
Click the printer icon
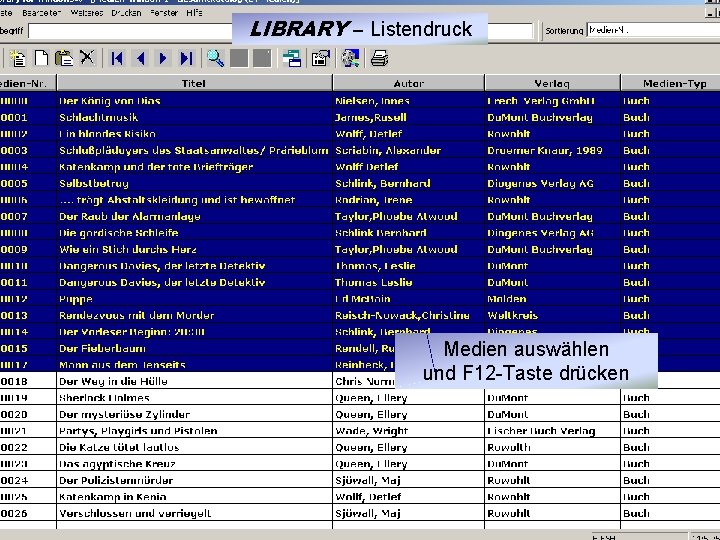tap(379, 58)
